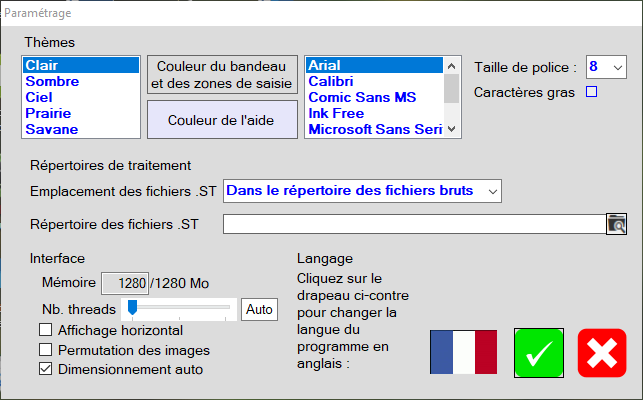This screenshot has height=400, width=643.
Task: Browse for the .ST files directory
Action: [616, 224]
